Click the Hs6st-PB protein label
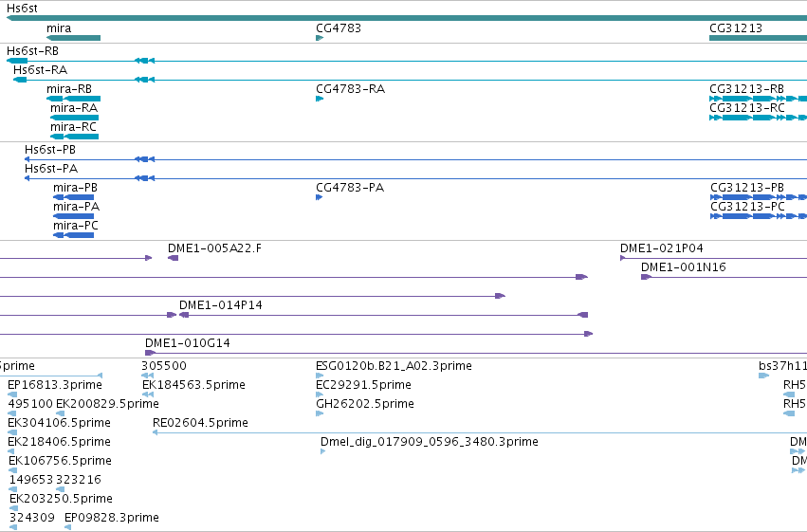807x532 pixels. coord(50,150)
